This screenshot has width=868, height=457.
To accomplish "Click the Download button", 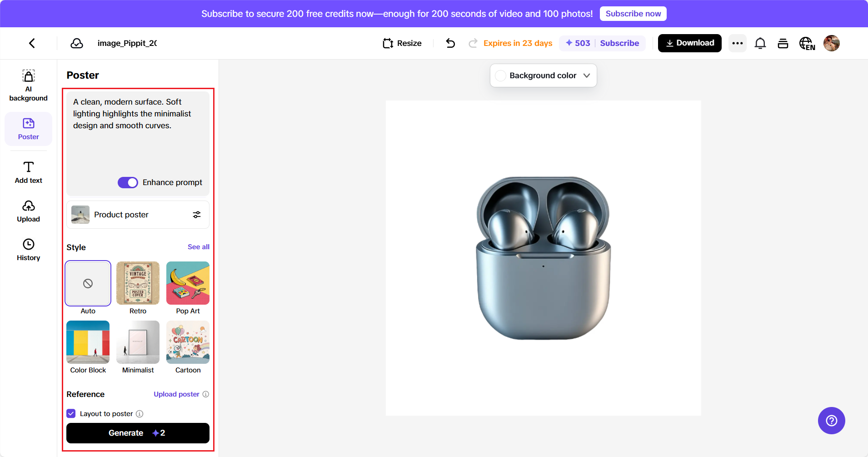I will point(689,43).
